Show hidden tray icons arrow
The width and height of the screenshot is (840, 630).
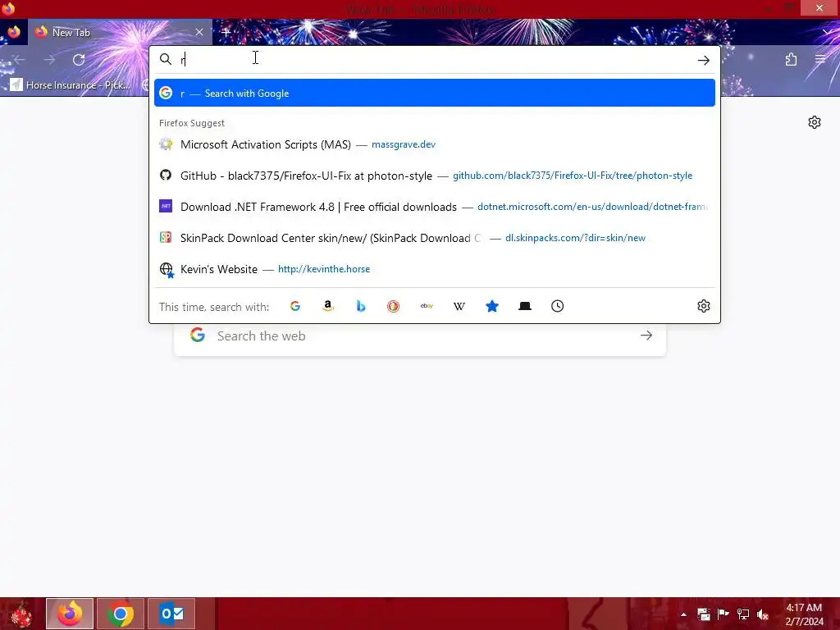[x=683, y=614]
